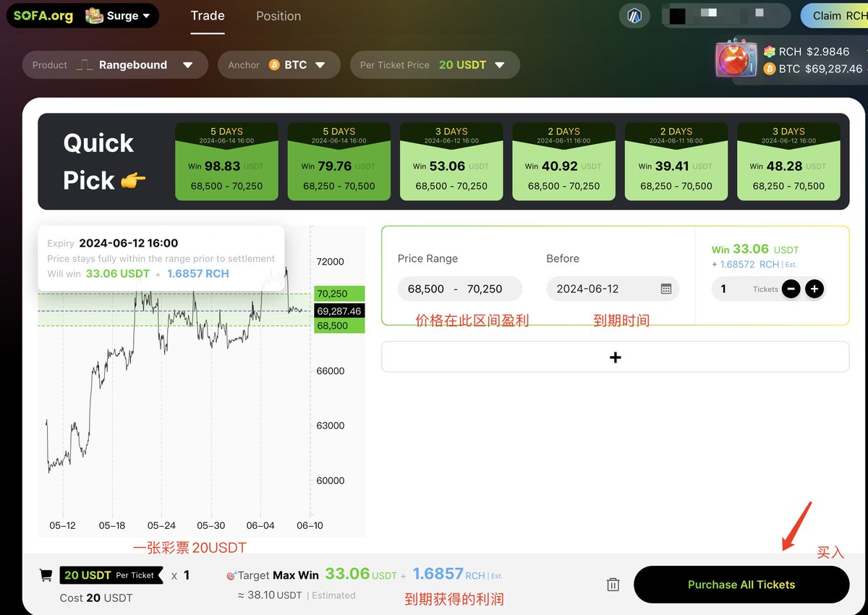Click the 20 USDT Per Ticket badge

coord(111,575)
